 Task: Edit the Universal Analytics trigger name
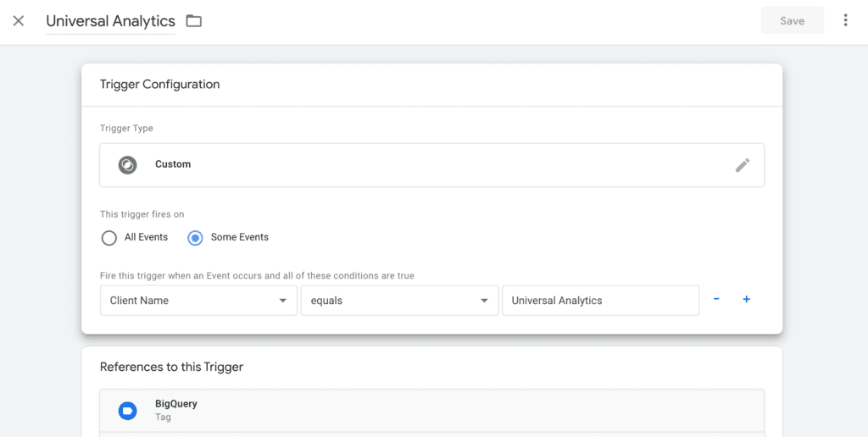pyautogui.click(x=111, y=21)
